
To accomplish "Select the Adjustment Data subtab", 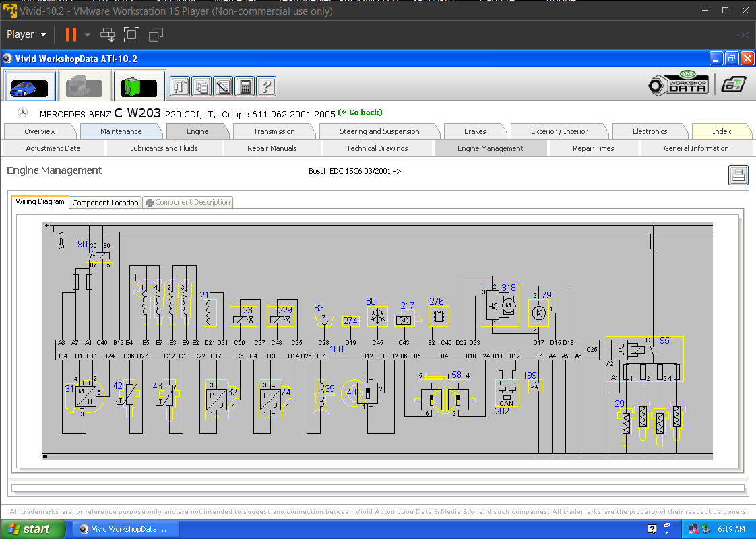I will coord(53,148).
